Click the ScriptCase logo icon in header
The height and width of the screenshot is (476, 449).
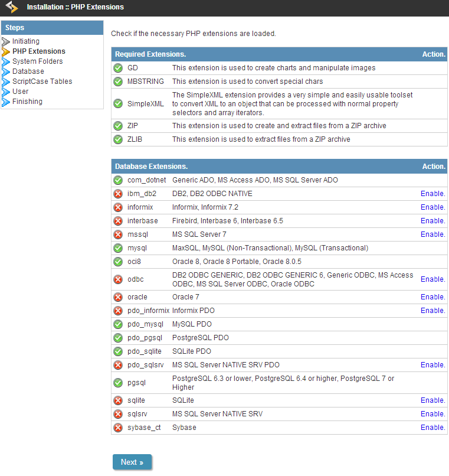coord(11,8)
